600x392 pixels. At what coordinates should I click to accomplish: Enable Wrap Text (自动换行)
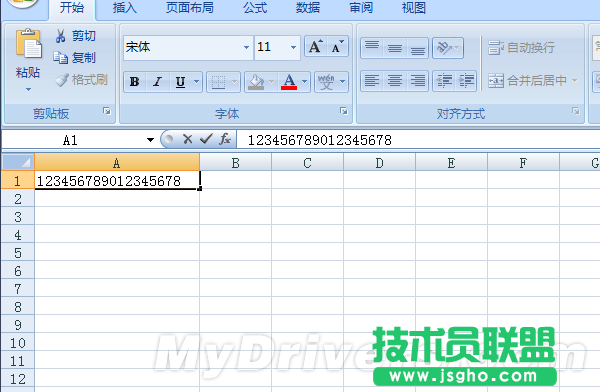tap(522, 48)
